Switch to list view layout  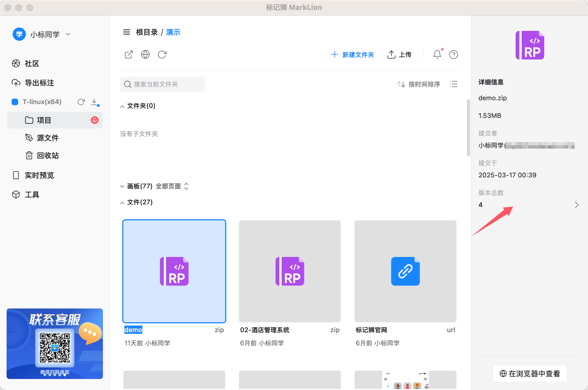[x=454, y=84]
